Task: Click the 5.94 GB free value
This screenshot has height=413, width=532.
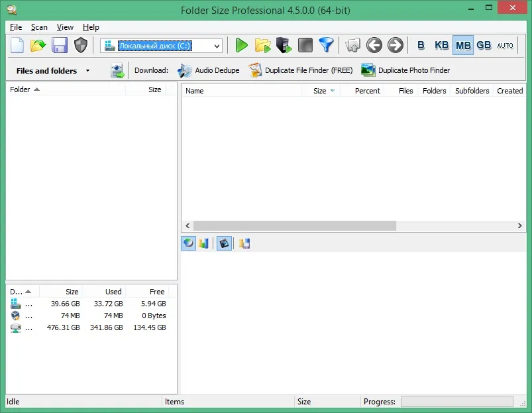Action: (153, 304)
